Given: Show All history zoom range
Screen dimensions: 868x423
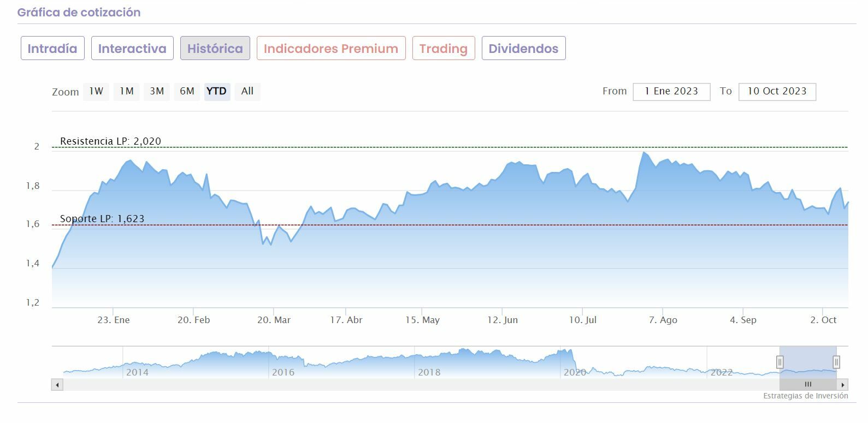Looking at the screenshot, I should (x=247, y=92).
